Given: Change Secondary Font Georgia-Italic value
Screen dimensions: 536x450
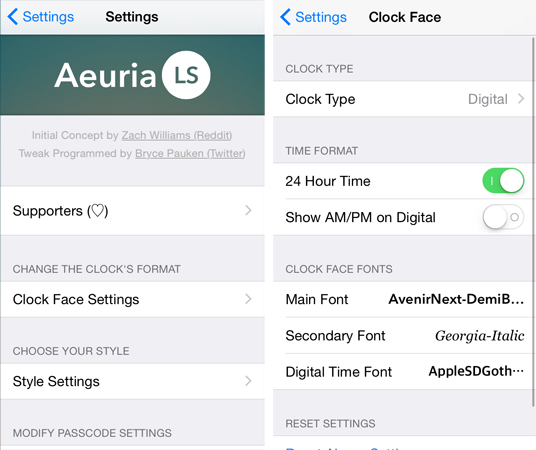Looking at the screenshot, I should coord(480,336).
